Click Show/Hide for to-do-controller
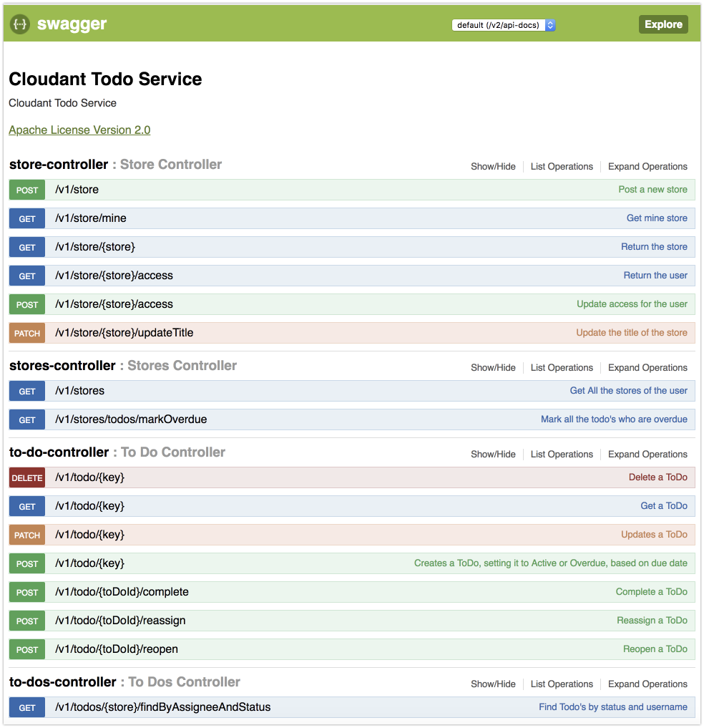Image resolution: width=704 pixels, height=728 pixels. 493,455
